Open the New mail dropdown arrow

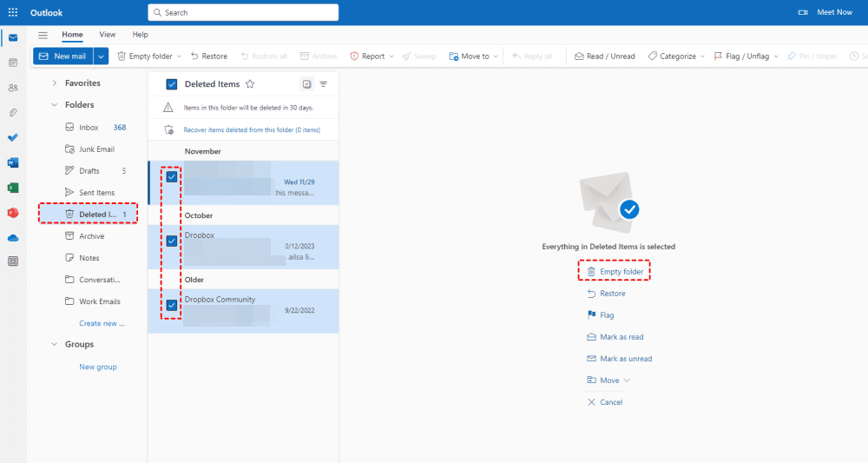point(102,56)
